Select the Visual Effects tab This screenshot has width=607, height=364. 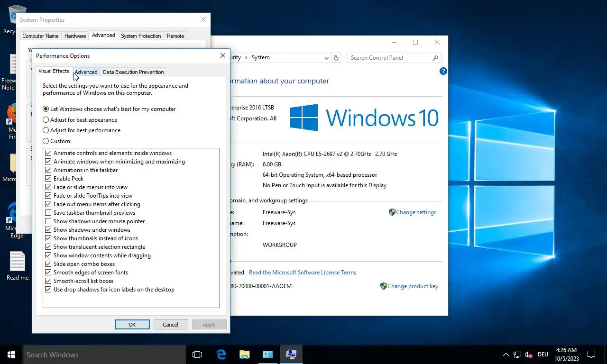tap(54, 71)
